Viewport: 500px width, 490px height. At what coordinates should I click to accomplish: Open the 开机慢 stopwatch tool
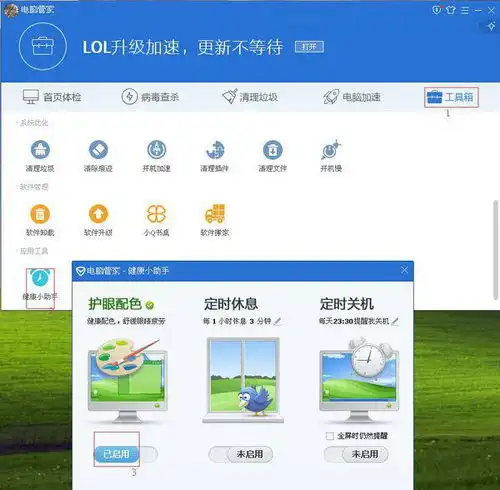click(x=331, y=156)
